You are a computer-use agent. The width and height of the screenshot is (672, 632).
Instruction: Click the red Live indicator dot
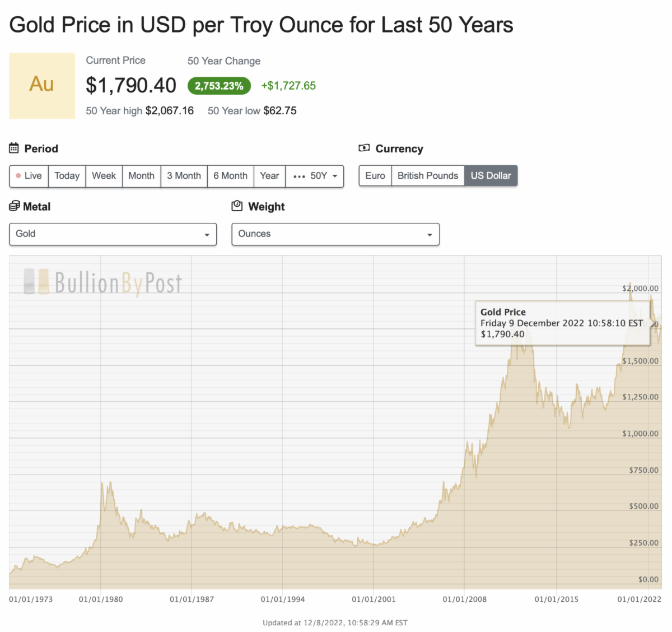(x=18, y=176)
